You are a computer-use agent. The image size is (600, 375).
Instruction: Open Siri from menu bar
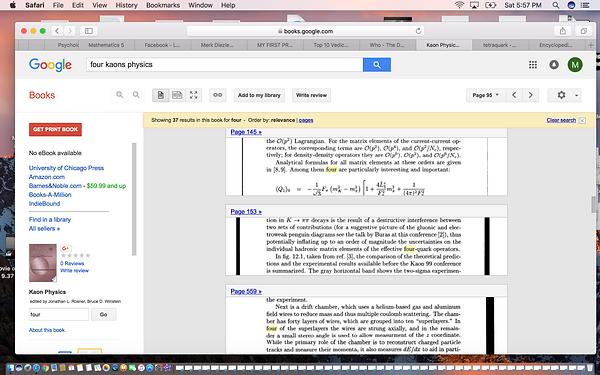coord(571,5)
